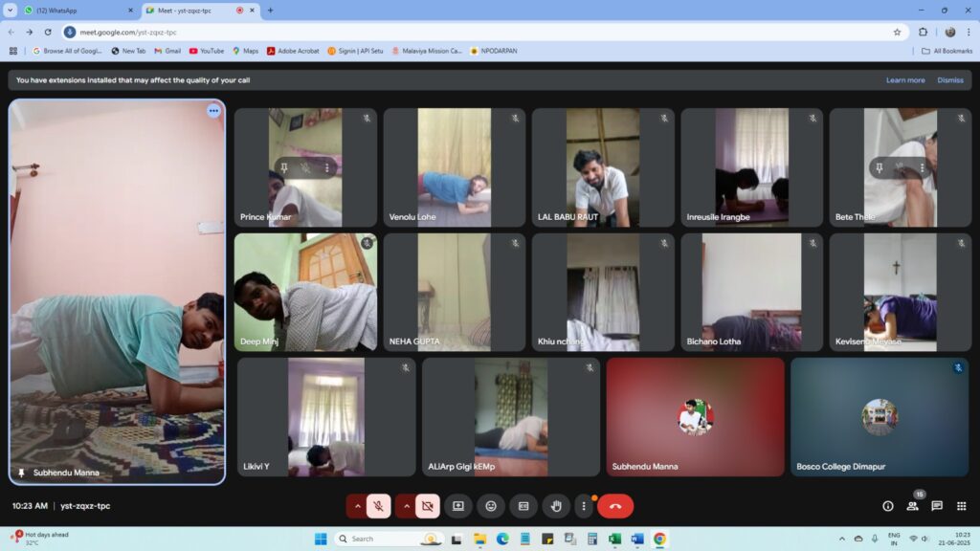This screenshot has height=551, width=980.
Task: Open the emoji reactions button
Action: 491,506
